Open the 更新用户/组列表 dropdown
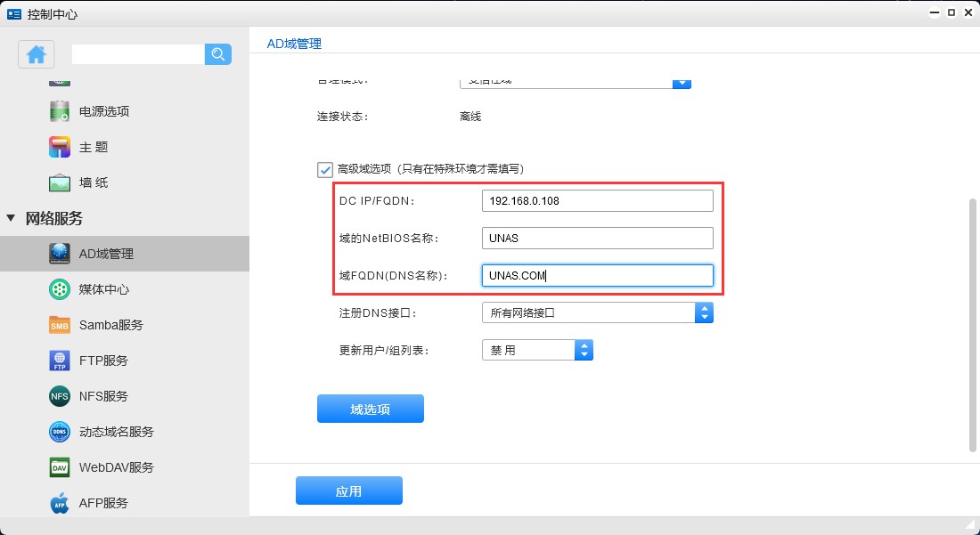 (x=584, y=350)
